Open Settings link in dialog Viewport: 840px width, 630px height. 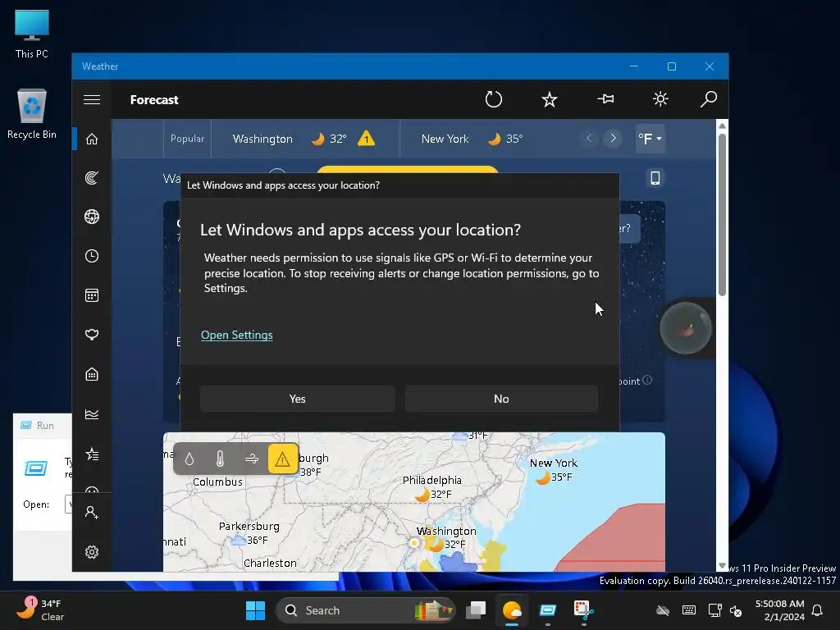point(237,335)
